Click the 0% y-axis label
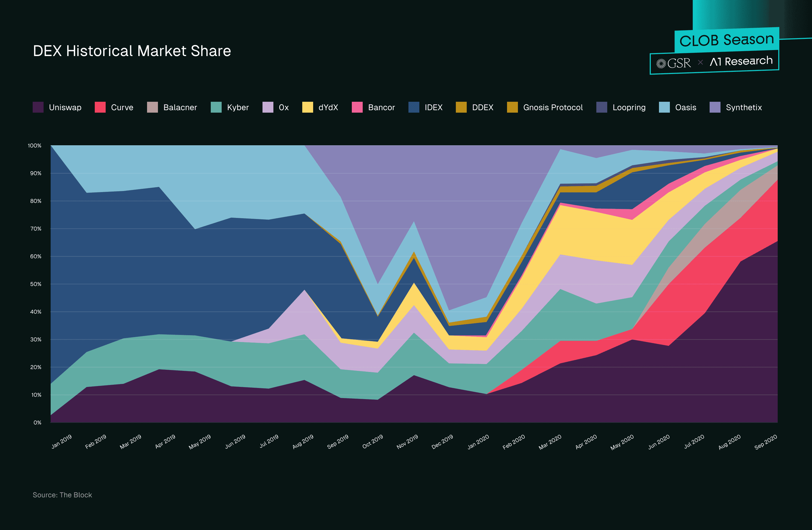The image size is (812, 530). click(37, 423)
